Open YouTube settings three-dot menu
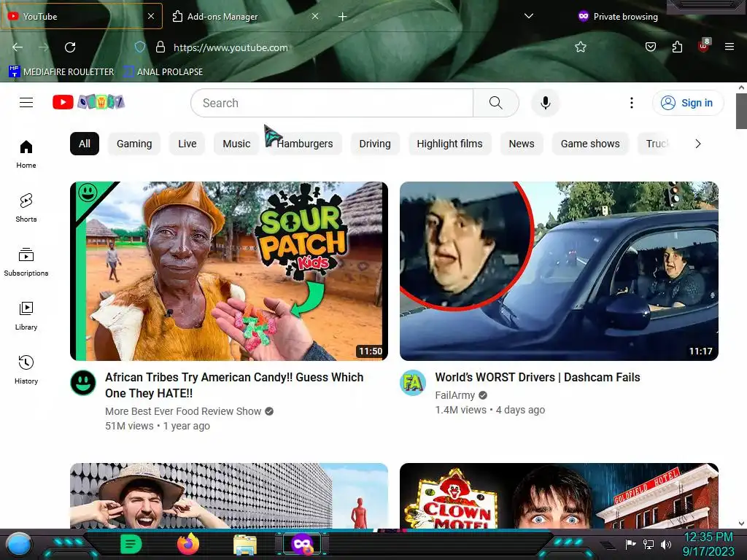 pos(631,103)
